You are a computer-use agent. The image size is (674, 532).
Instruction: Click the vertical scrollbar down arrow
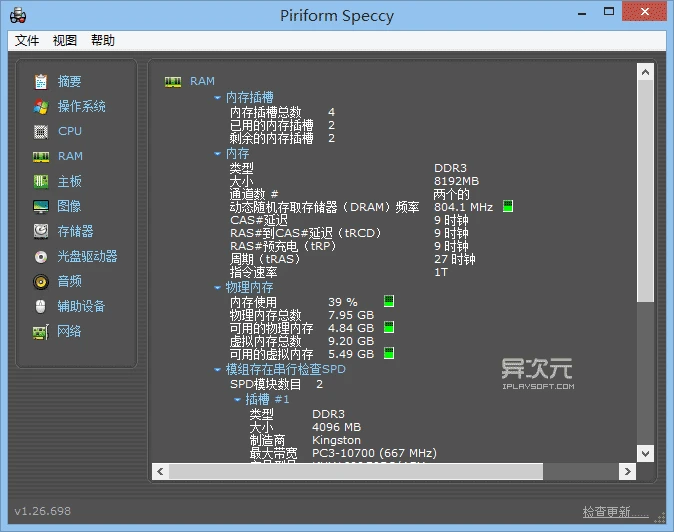coord(645,453)
